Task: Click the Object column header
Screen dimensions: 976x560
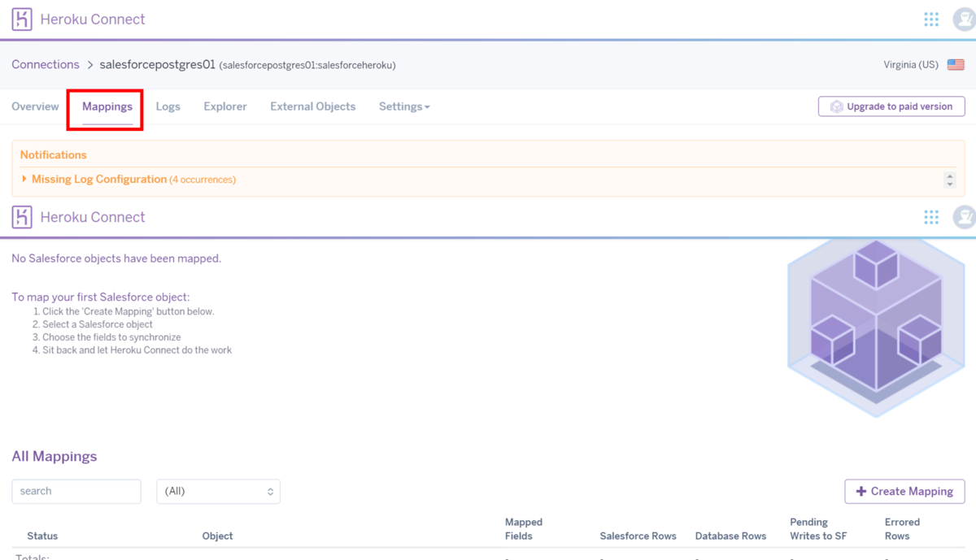Action: tap(217, 536)
